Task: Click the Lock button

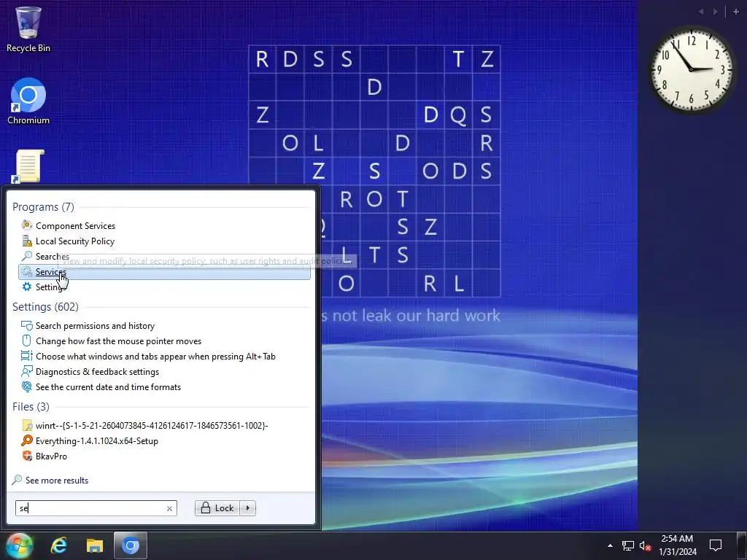Action: pos(217,508)
